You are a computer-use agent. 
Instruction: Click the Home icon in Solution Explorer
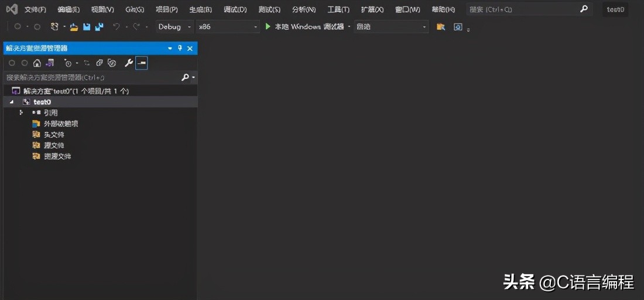(x=37, y=63)
